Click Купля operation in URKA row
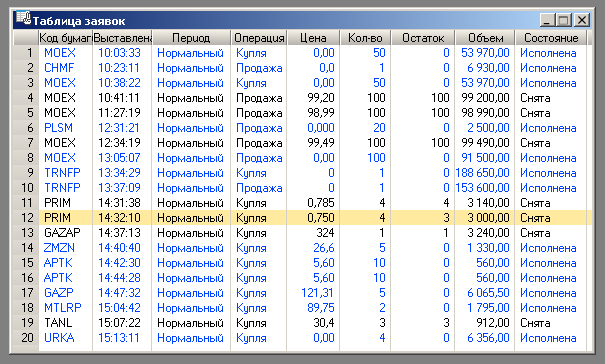Image resolution: width=605 pixels, height=364 pixels. pyautogui.click(x=251, y=338)
